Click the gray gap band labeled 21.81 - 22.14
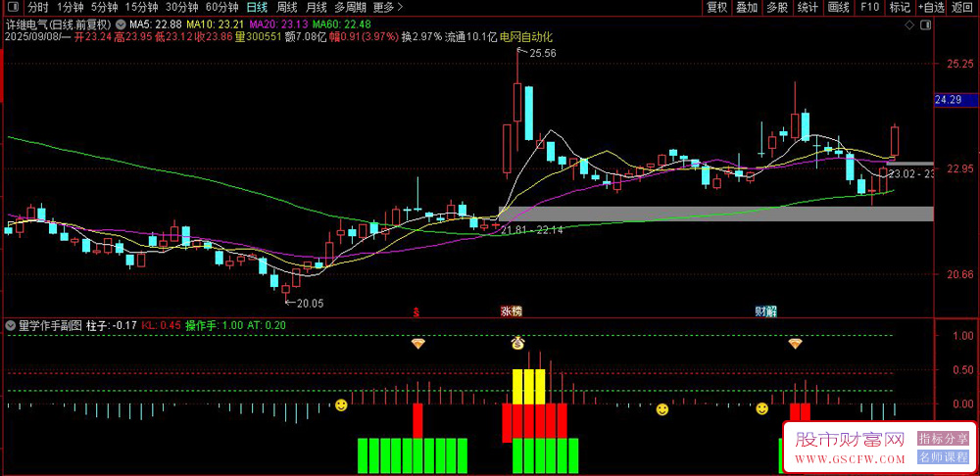 [715, 214]
